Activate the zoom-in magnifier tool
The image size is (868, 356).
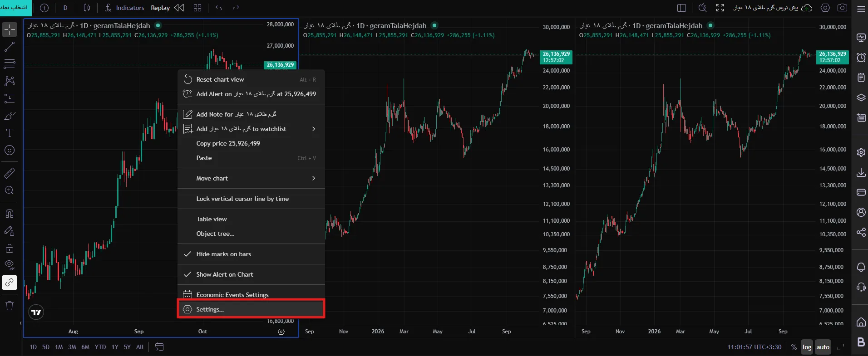pos(10,190)
